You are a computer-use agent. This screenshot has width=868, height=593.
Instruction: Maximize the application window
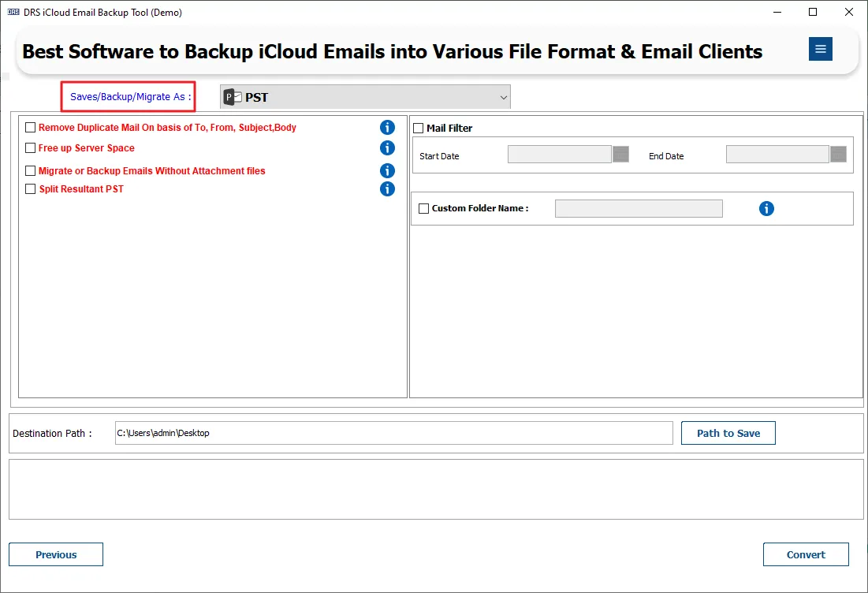813,12
